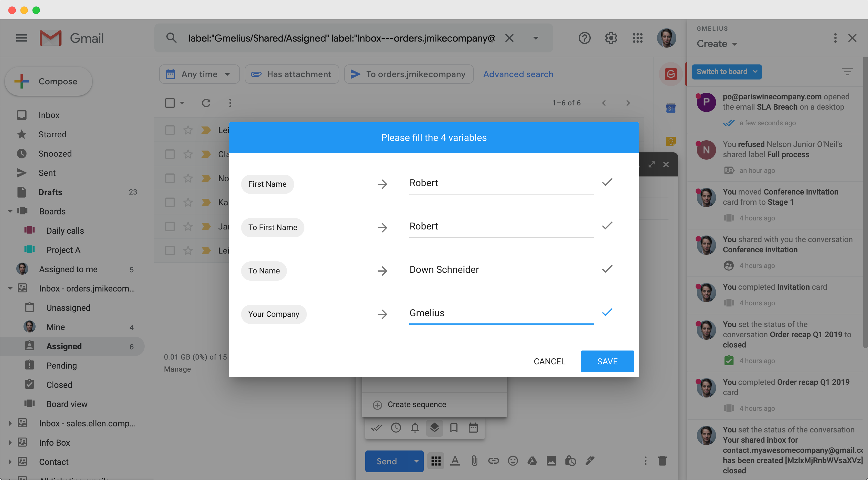Collapse the Boards tree section

coord(10,211)
